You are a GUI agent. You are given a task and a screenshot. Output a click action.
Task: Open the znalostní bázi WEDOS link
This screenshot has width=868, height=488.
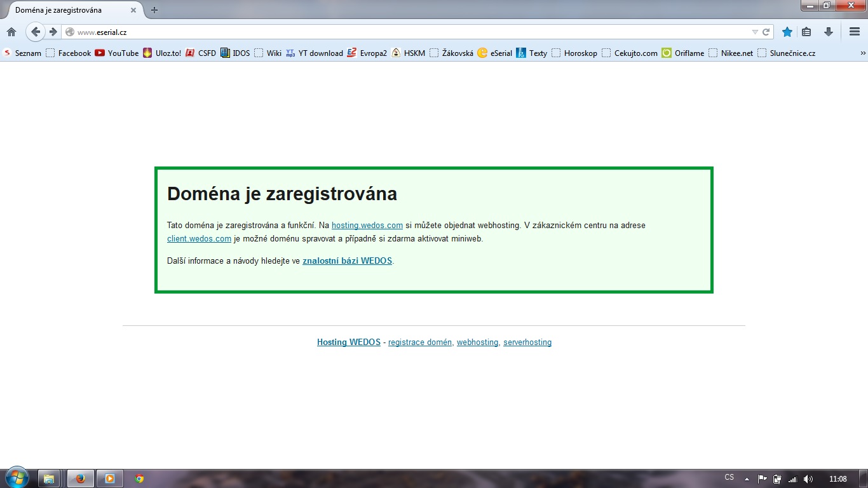click(347, 261)
